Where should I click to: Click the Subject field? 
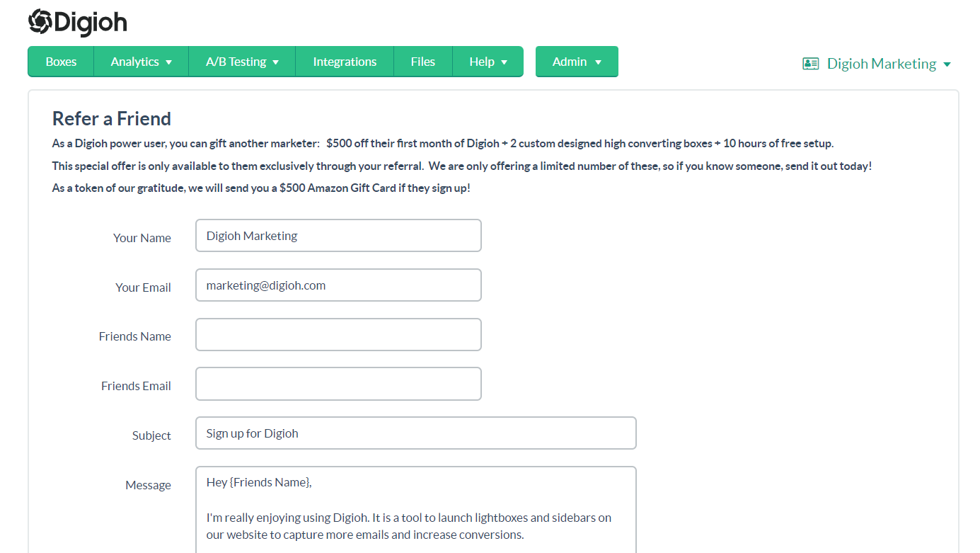[416, 433]
